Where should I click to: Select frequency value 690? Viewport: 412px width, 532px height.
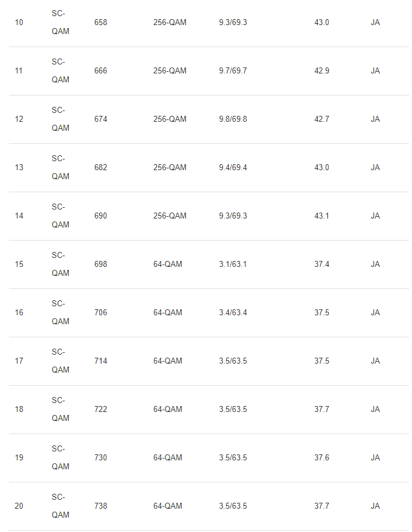[x=101, y=216]
